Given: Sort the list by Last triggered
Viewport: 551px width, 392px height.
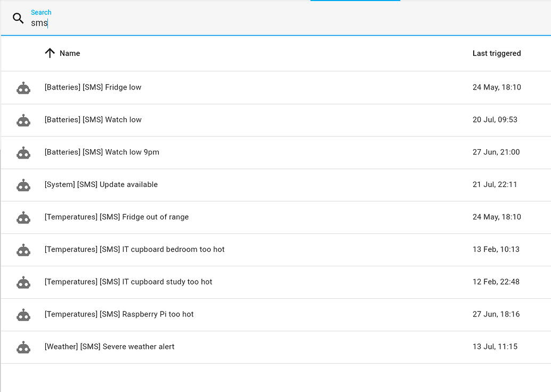Looking at the screenshot, I should click(x=497, y=53).
